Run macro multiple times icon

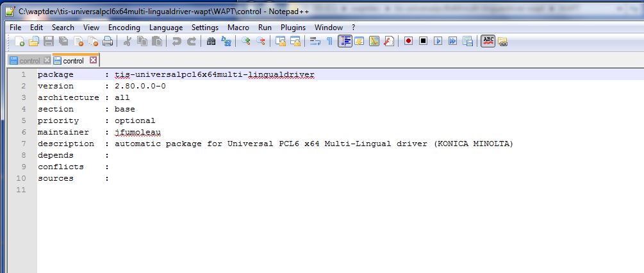(x=452, y=41)
